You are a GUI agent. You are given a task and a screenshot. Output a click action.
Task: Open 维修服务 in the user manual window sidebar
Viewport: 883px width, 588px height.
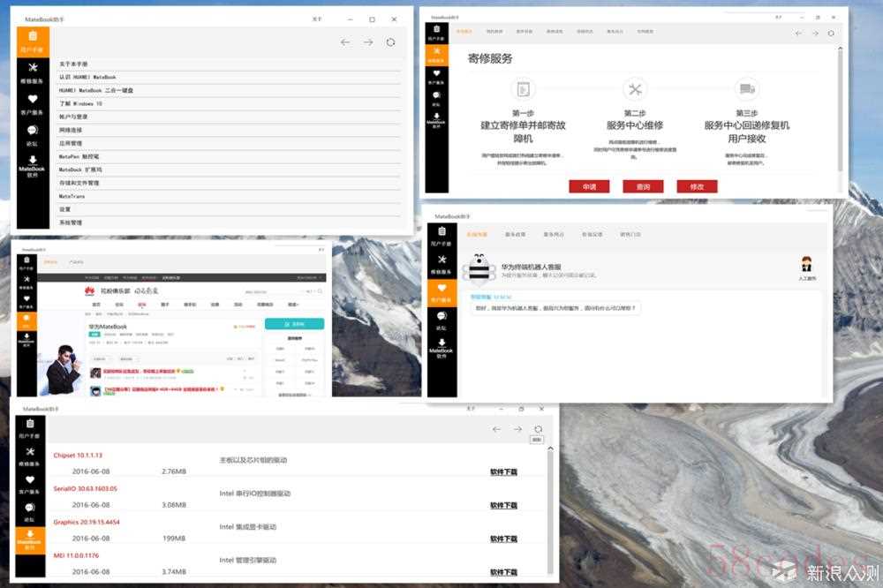(x=33, y=72)
